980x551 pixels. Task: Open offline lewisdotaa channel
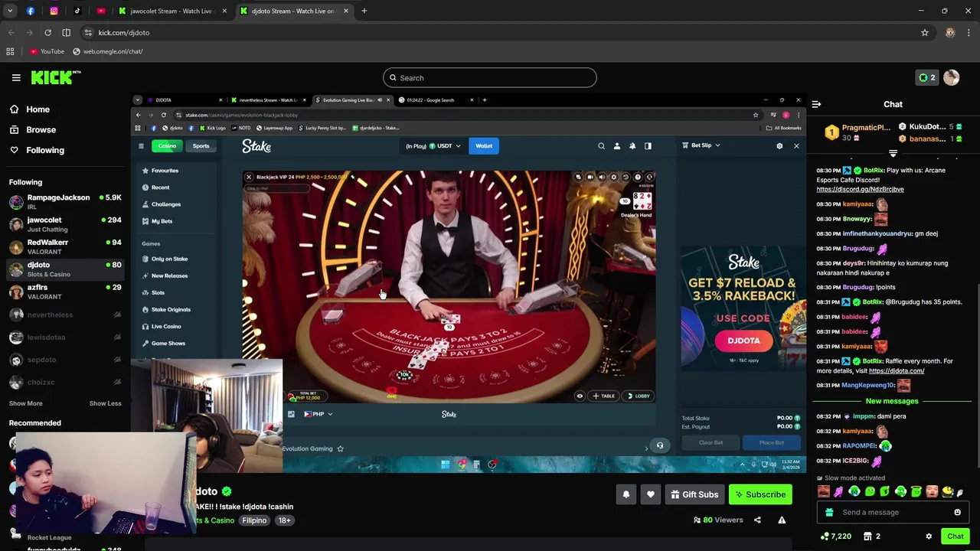coord(65,337)
